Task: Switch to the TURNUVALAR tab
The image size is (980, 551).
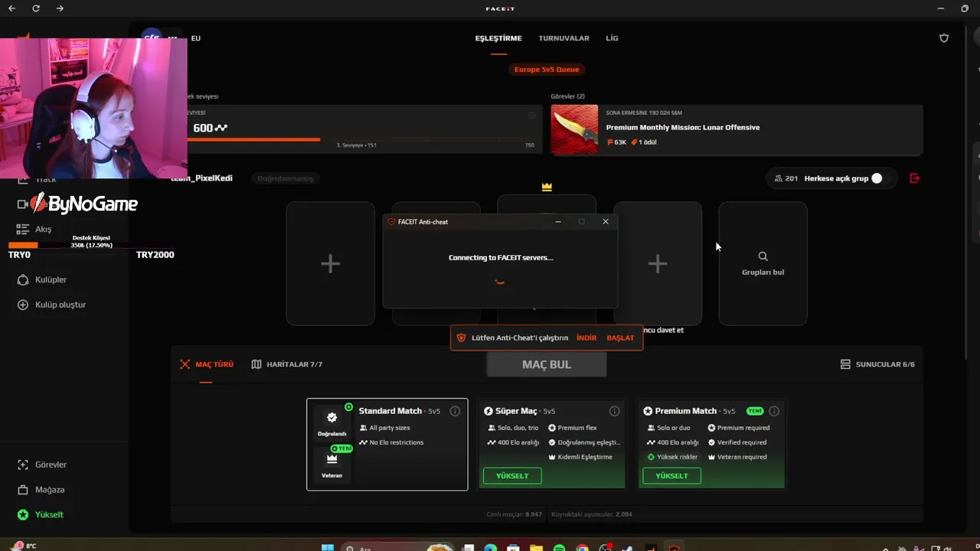Action: [563, 38]
